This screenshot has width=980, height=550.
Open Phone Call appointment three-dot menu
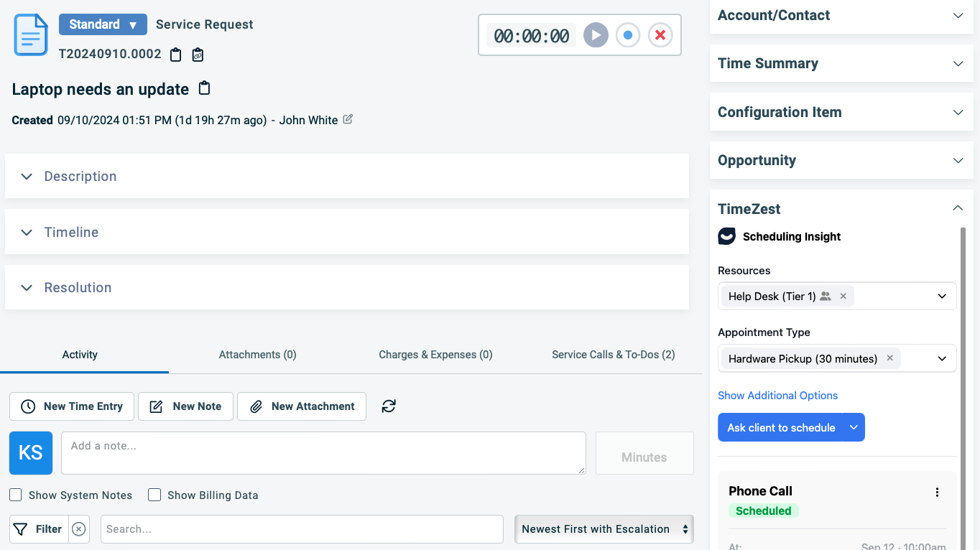pos(937,493)
